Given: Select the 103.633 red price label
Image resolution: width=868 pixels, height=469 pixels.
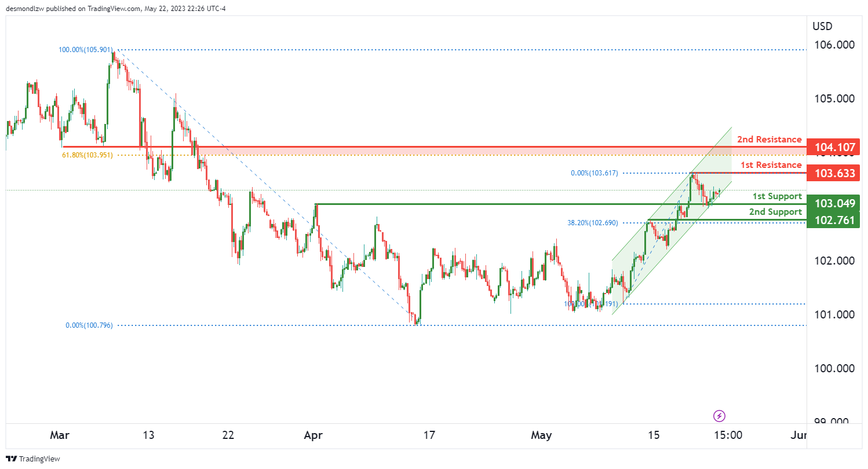Looking at the screenshot, I should tap(834, 173).
